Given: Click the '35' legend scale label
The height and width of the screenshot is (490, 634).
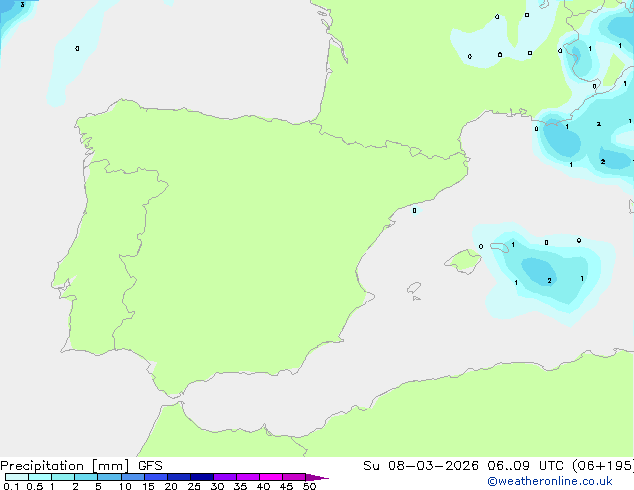Looking at the screenshot, I should (x=240, y=486).
